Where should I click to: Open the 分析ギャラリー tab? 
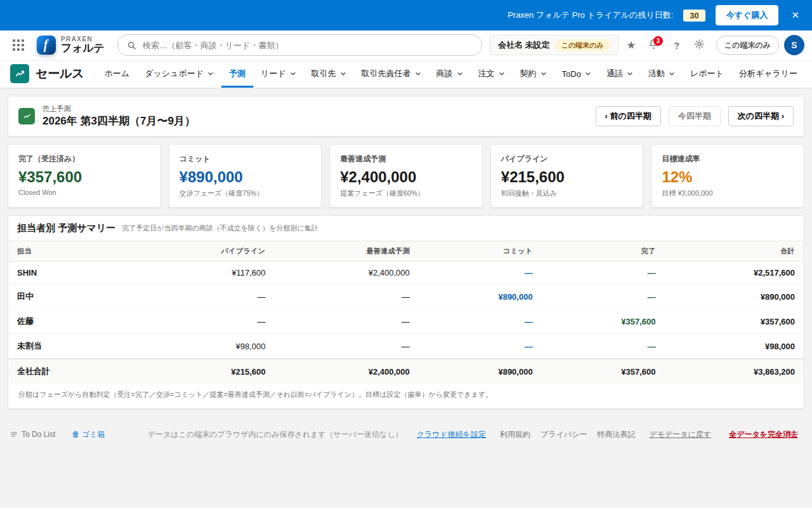(768, 74)
